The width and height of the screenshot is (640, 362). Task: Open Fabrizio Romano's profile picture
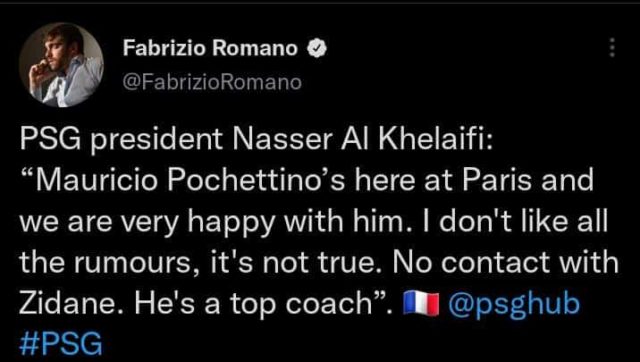pyautogui.click(x=60, y=64)
